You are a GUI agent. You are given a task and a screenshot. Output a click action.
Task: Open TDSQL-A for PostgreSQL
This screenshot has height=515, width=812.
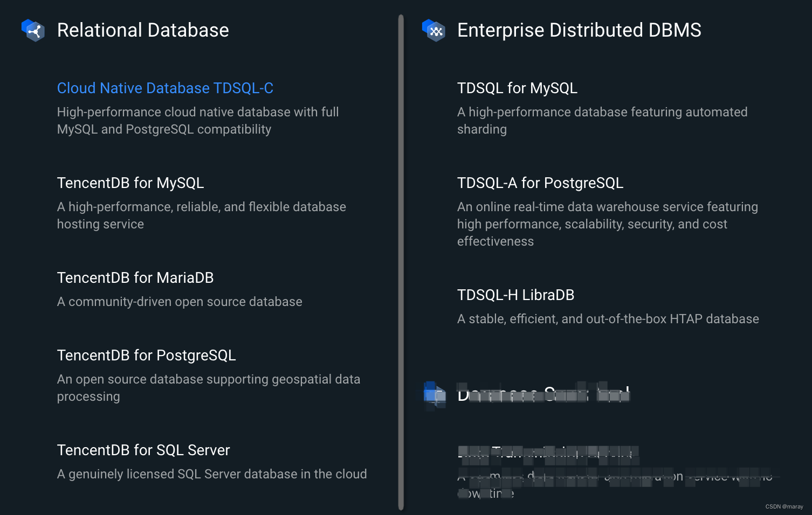(540, 183)
